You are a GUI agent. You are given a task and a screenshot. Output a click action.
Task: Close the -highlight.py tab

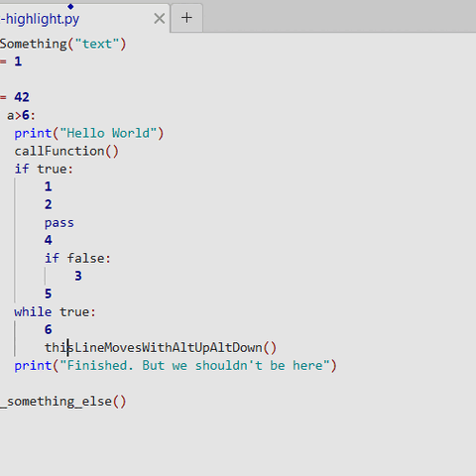[x=160, y=18]
